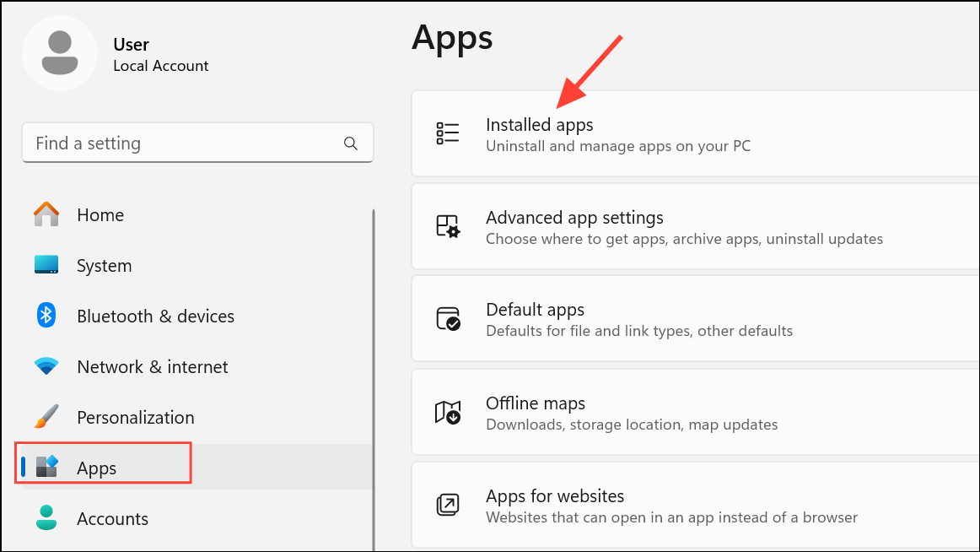Click the Apps page heading

[x=452, y=37]
